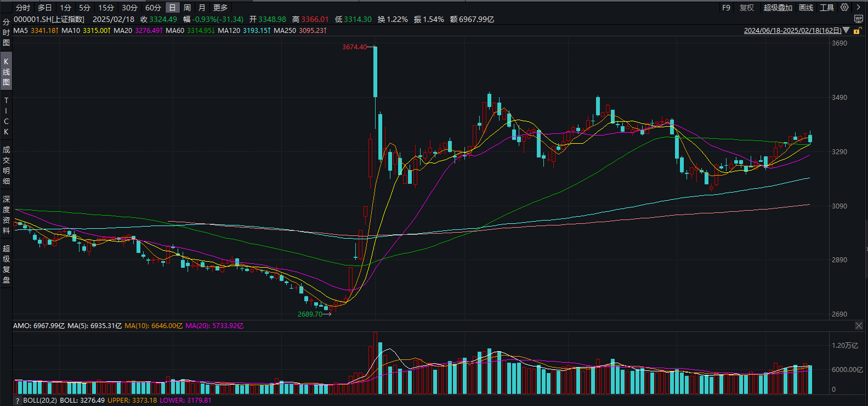Expand the toolbar with the right chevron
Image resolution: width=868 pixels, height=406 pixels.
pyautogui.click(x=859, y=7)
